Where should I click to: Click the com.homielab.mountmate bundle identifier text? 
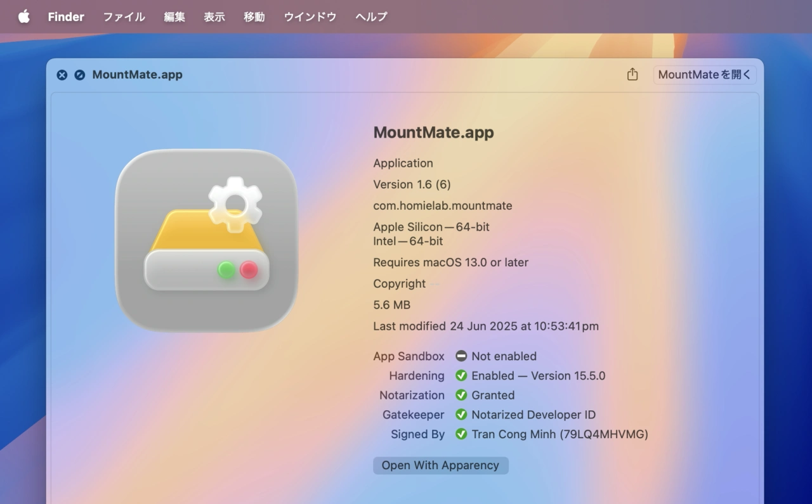click(442, 206)
